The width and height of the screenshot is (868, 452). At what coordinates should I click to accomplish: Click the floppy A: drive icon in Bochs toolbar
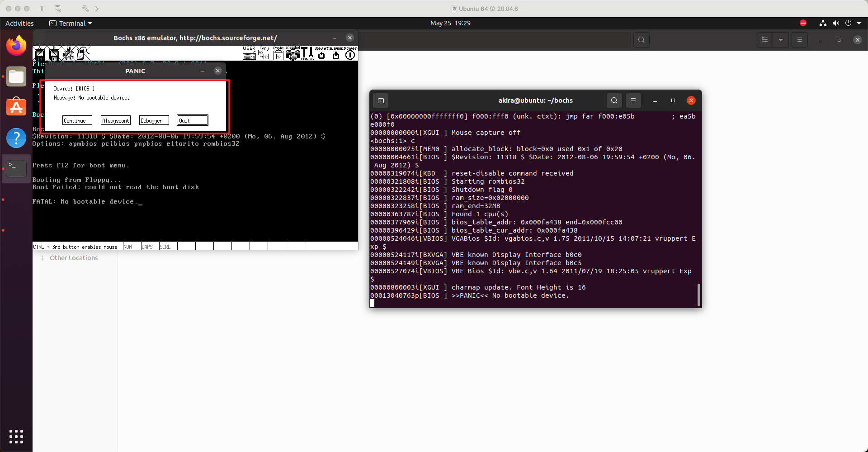[40, 54]
